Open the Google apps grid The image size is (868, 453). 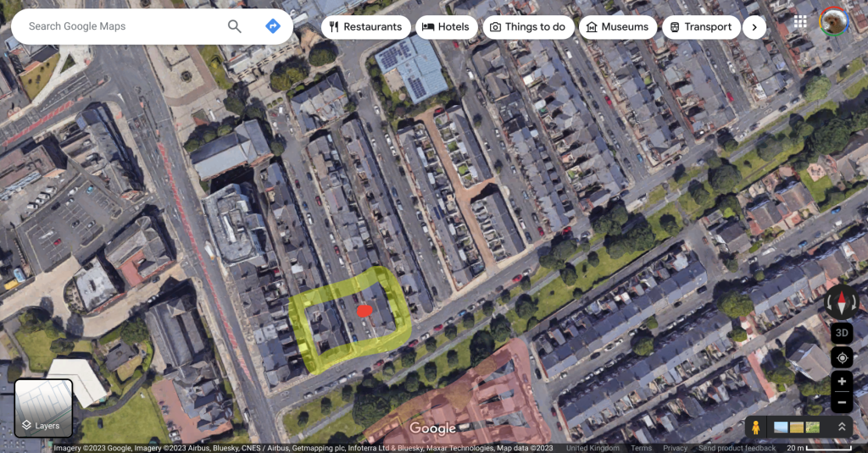pyautogui.click(x=800, y=21)
